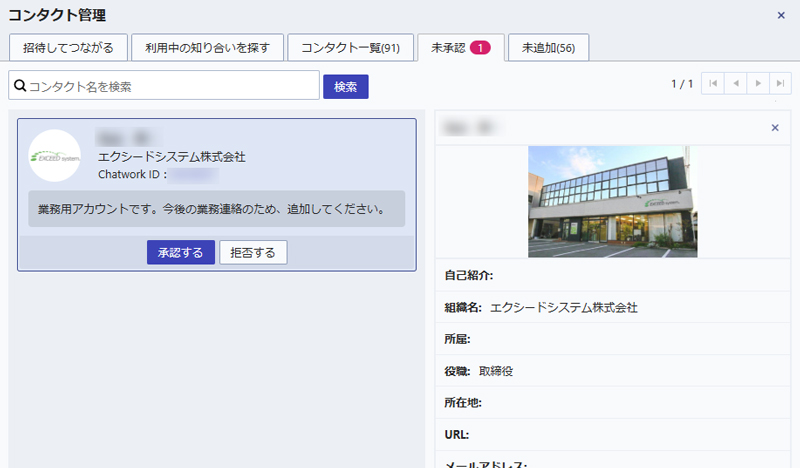Click the office building profile photo
This screenshot has width=800, height=468.
point(612,202)
